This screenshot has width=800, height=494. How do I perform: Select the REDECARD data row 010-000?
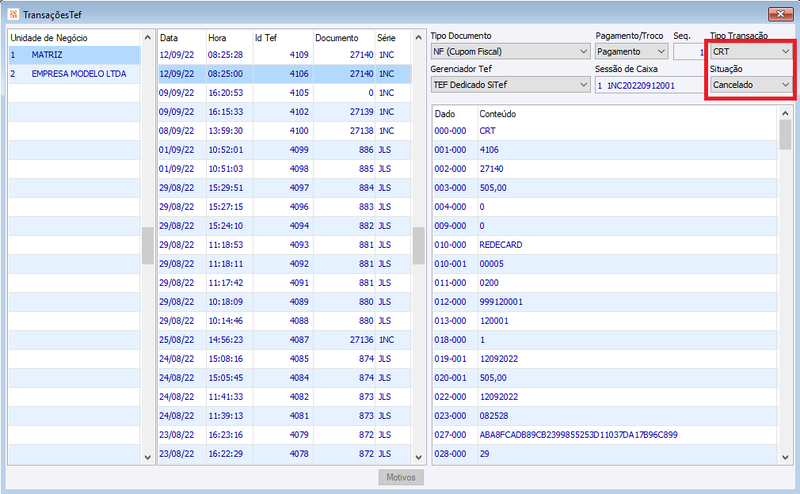click(605, 244)
